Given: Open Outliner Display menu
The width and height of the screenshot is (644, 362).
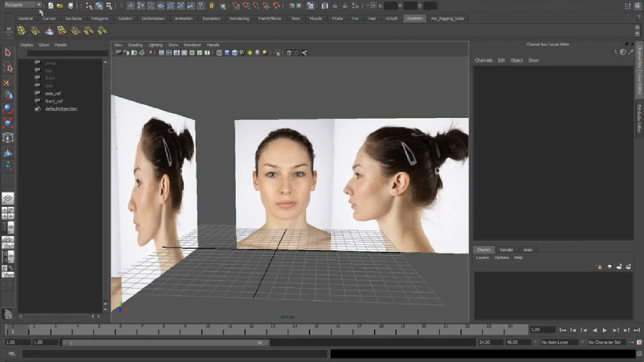Looking at the screenshot, I should (27, 45).
